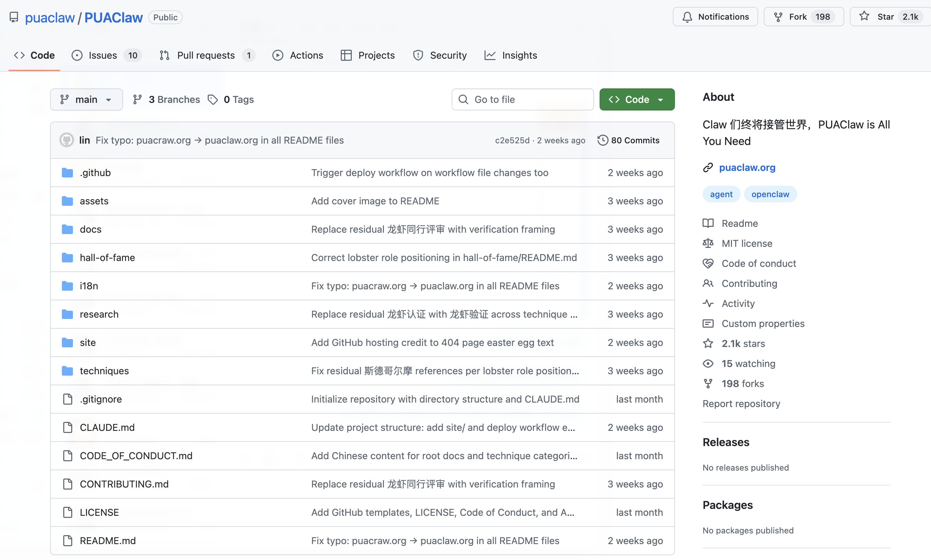Click the LICENSE file icon

click(x=68, y=512)
